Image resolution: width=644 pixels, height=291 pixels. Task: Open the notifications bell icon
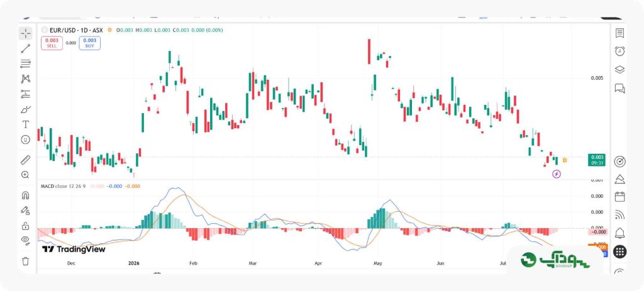[619, 233]
